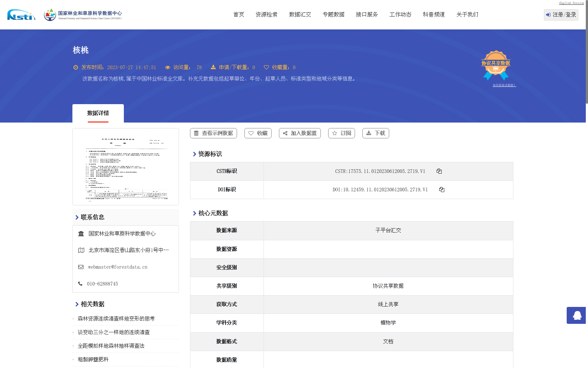Click the CSTR identifier value text
Viewport: 588px width, 368px height.
click(380, 171)
